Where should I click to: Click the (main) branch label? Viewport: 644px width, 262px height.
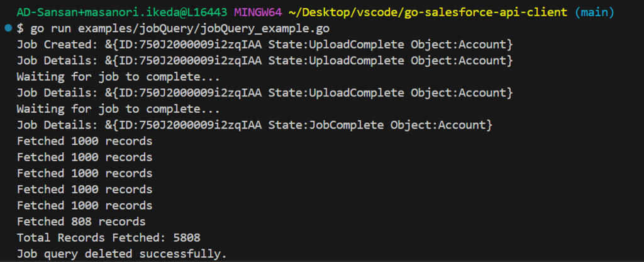click(594, 13)
